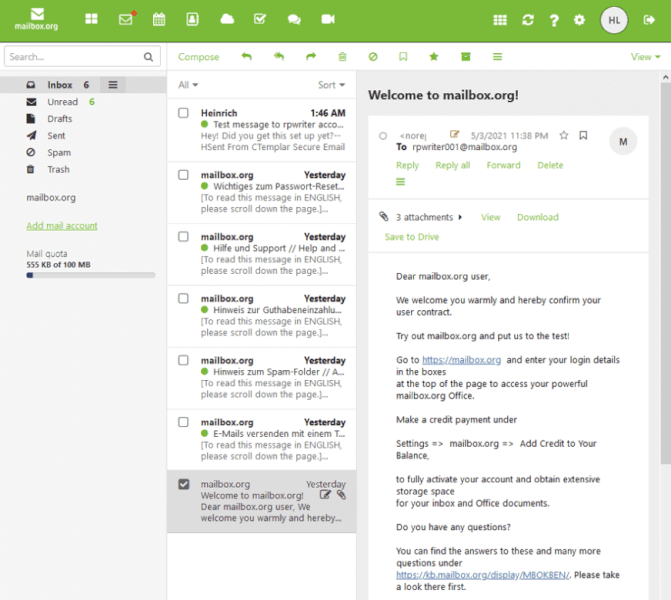
Task: Open the Tasks checkmark icon
Action: point(260,19)
